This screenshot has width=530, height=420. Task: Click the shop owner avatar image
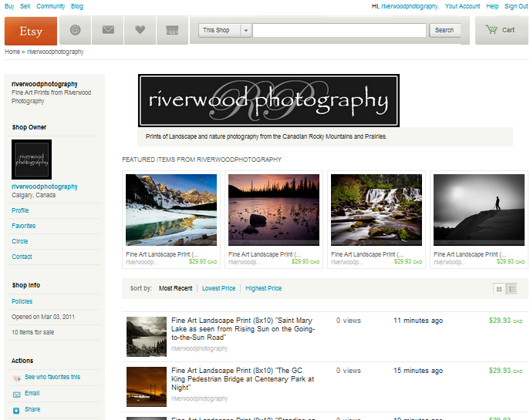(32, 160)
